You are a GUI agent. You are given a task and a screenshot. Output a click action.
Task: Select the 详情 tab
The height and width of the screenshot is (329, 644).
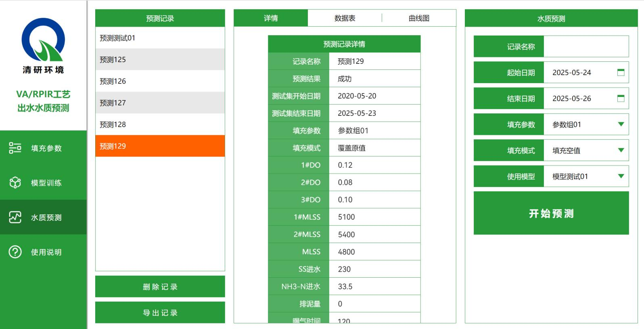(271, 18)
